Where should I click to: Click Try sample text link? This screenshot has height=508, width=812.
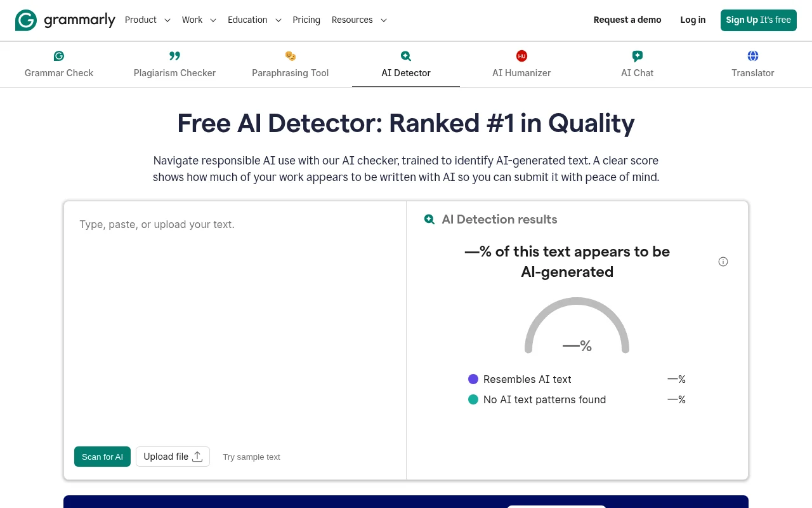[251, 457]
